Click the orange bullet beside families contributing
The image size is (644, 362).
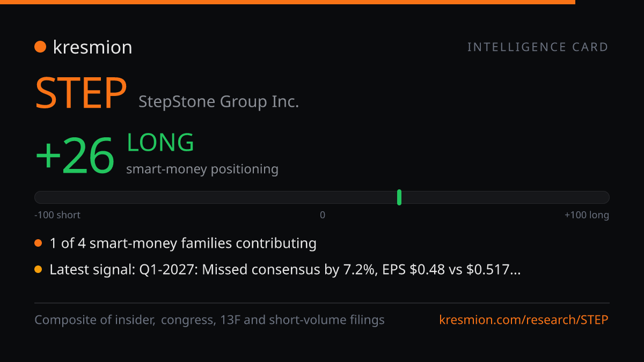[x=38, y=243]
